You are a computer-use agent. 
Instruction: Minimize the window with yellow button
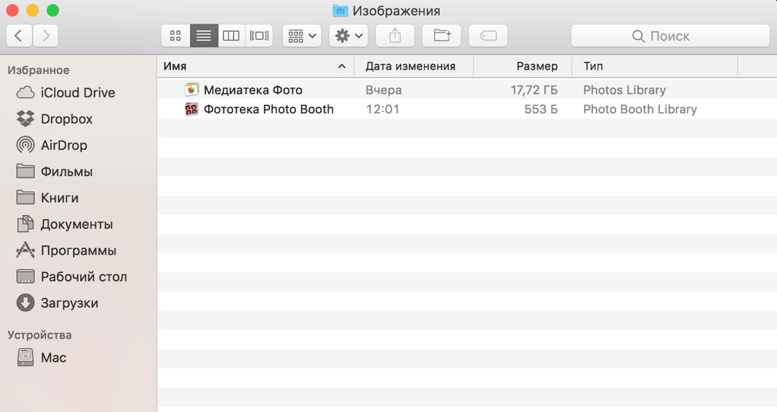coord(32,10)
